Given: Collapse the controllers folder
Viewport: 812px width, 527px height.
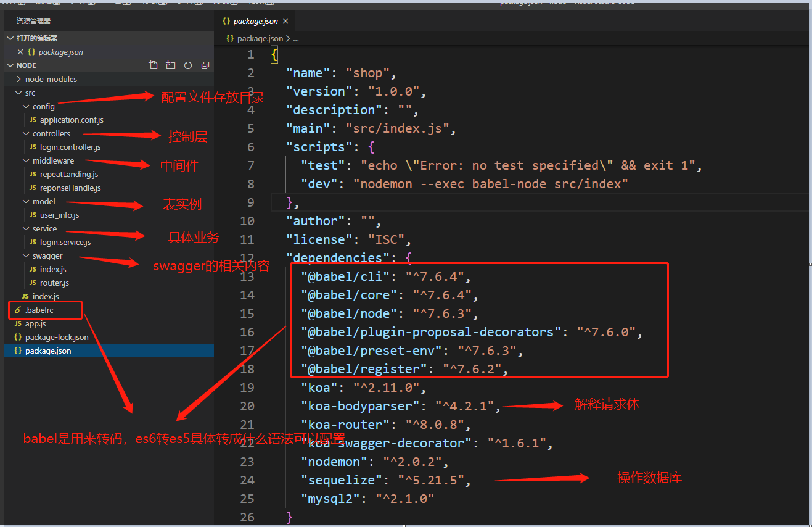Looking at the screenshot, I should tap(27, 133).
